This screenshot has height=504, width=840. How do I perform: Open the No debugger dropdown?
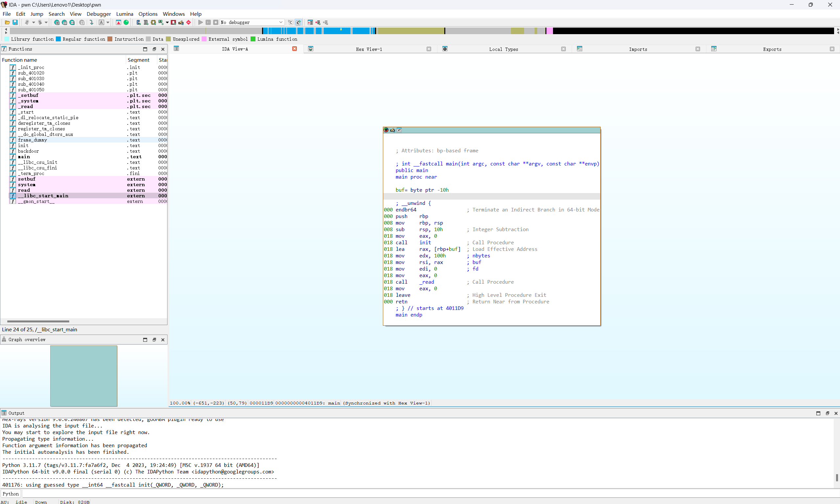[x=280, y=22]
